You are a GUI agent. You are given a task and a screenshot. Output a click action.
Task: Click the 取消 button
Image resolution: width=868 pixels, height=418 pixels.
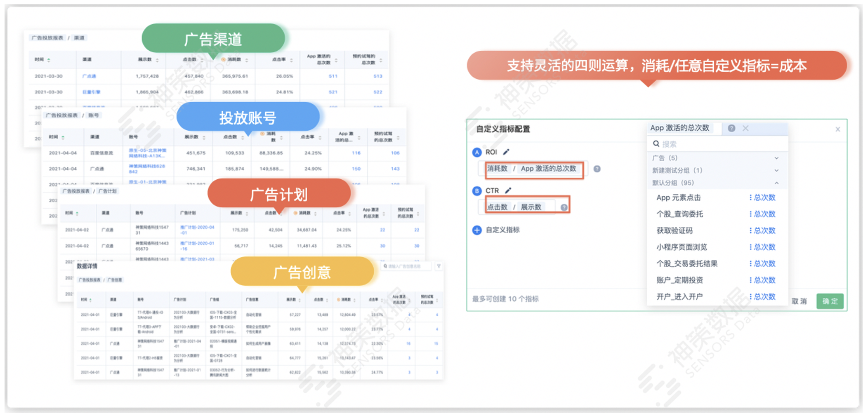(x=799, y=301)
